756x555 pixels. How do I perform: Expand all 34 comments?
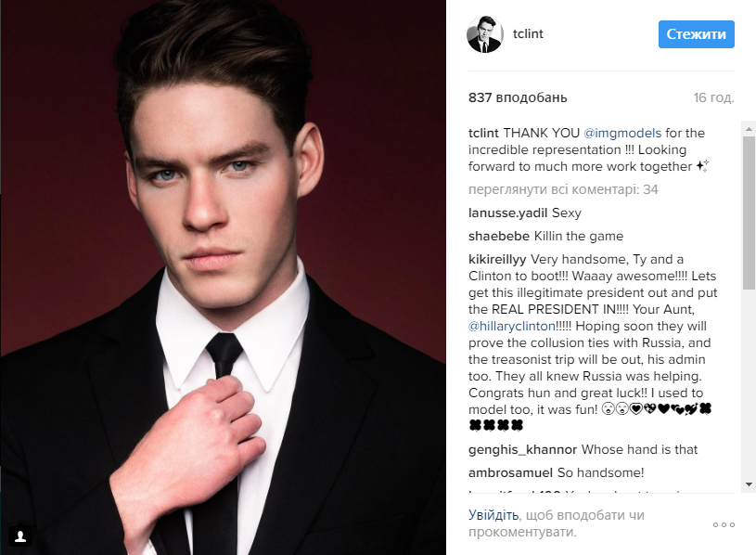pos(563,190)
